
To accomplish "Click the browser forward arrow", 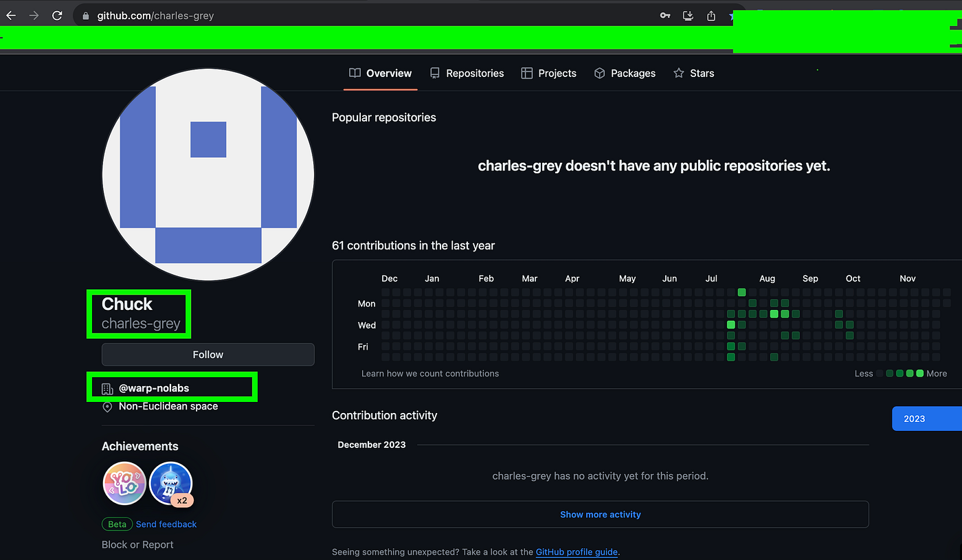I will tap(34, 15).
